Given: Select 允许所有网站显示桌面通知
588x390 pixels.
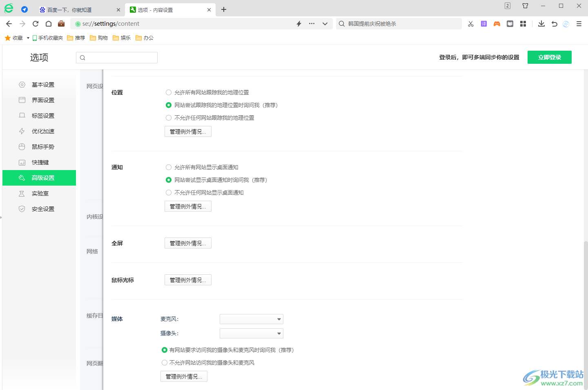Looking at the screenshot, I should tap(169, 167).
